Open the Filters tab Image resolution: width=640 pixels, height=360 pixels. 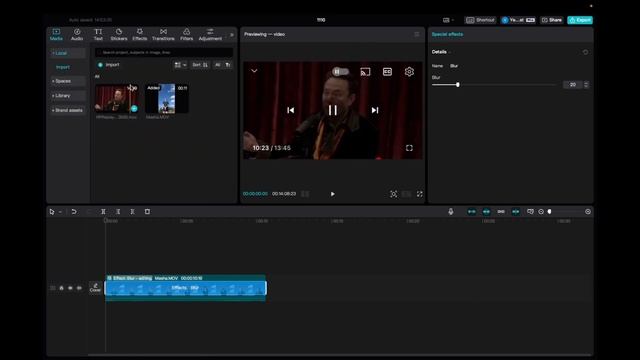[x=186, y=34]
